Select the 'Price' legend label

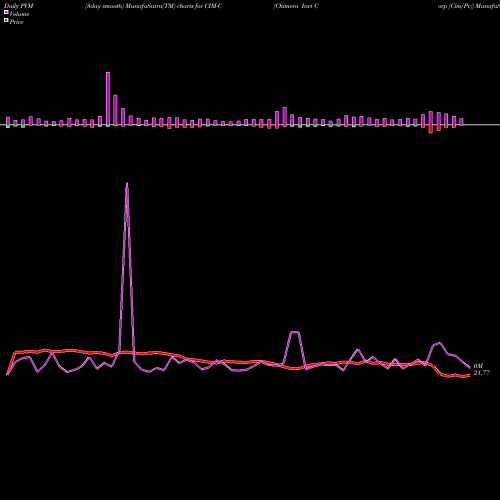(x=16, y=22)
